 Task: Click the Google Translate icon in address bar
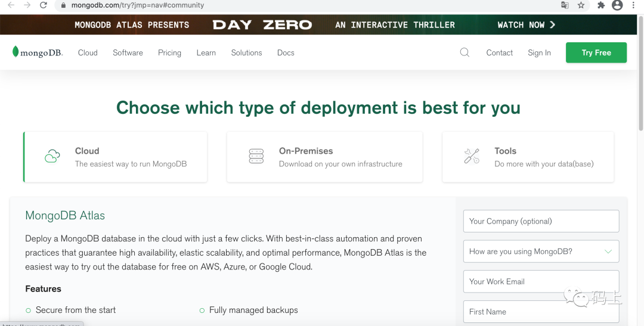[x=565, y=5]
